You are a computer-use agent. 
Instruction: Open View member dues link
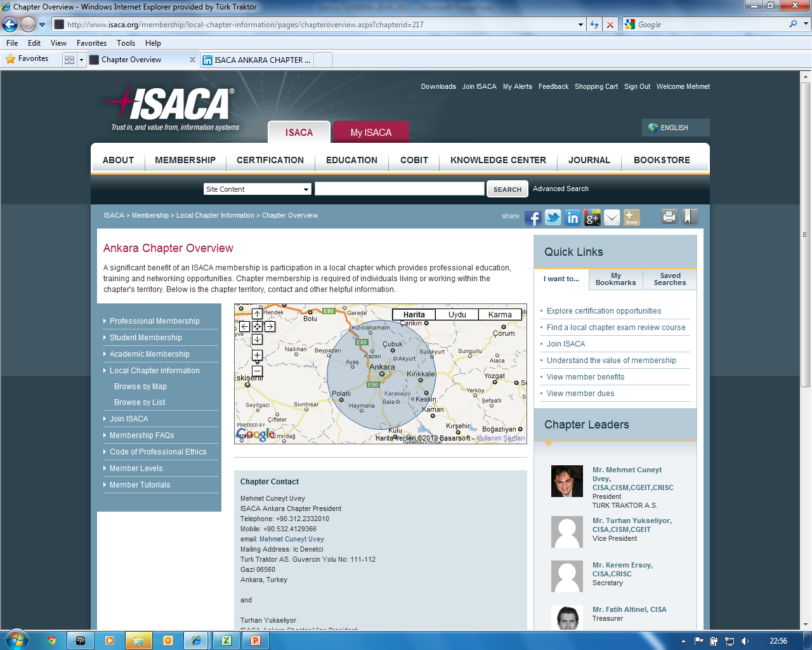[x=580, y=394]
